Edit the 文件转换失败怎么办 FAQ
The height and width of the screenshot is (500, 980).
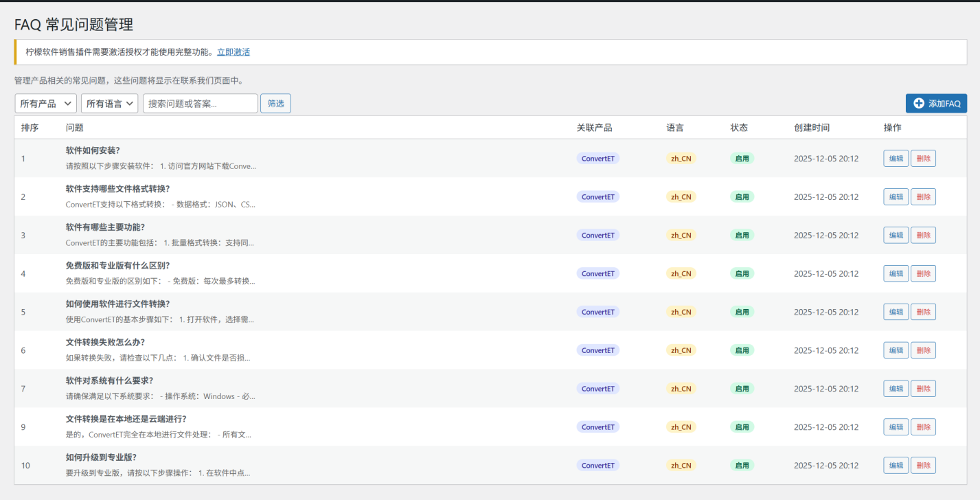(x=896, y=350)
